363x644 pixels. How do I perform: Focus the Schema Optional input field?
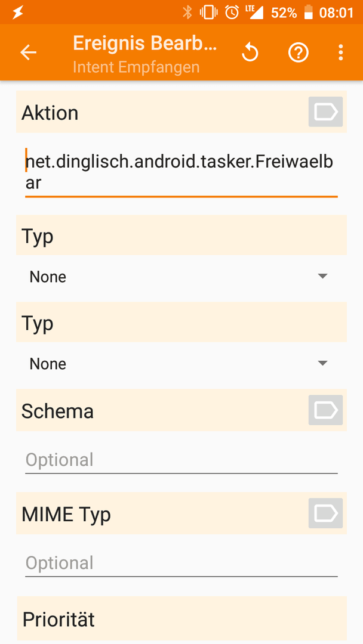(x=181, y=460)
